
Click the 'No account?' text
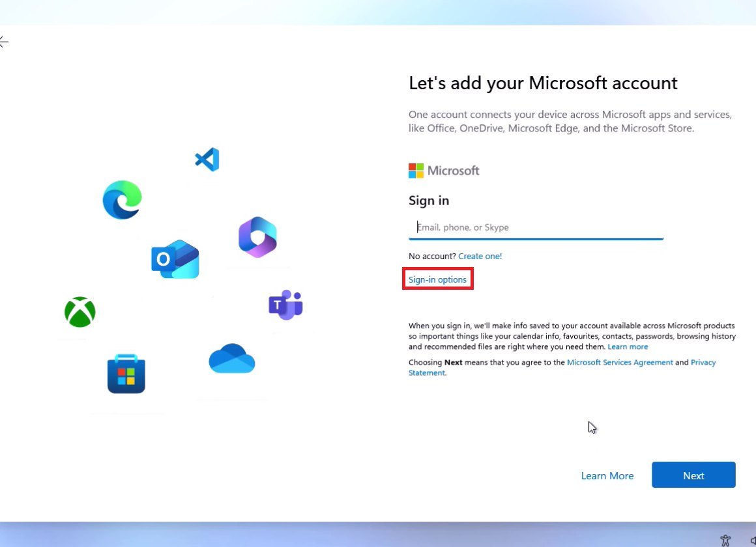tap(432, 257)
